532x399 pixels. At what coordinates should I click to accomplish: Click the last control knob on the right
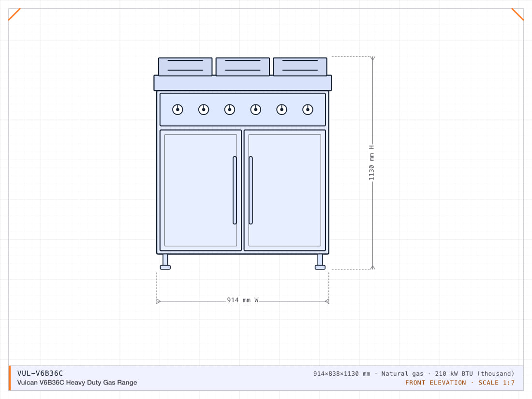tap(308, 110)
